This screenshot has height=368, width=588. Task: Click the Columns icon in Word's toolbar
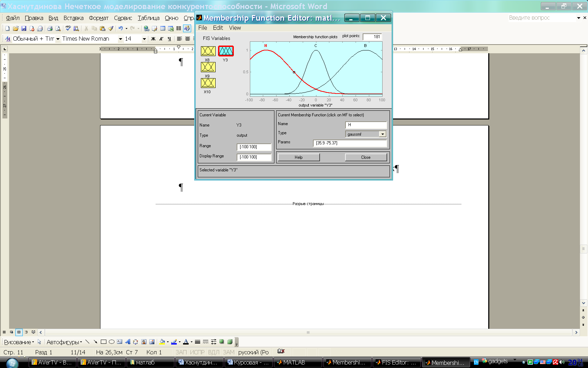[179, 28]
